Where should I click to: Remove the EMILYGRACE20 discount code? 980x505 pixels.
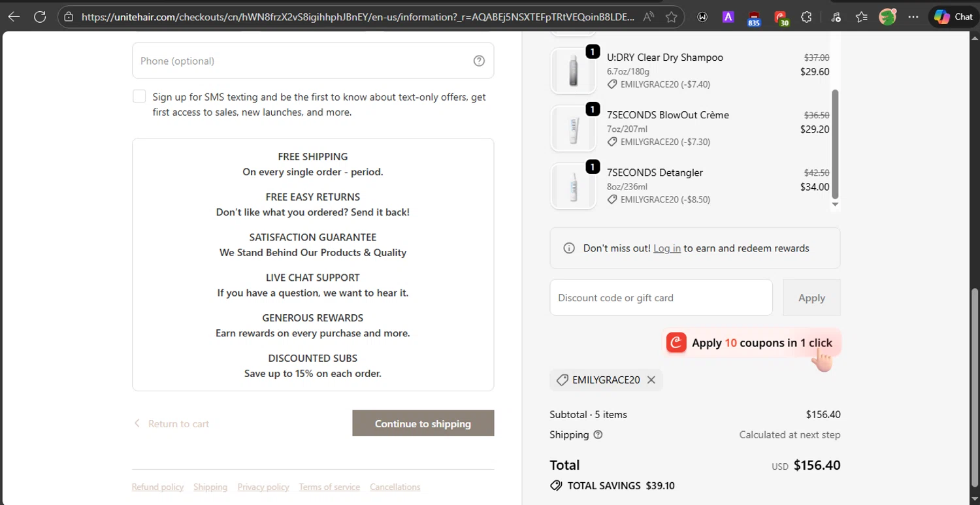pyautogui.click(x=651, y=380)
